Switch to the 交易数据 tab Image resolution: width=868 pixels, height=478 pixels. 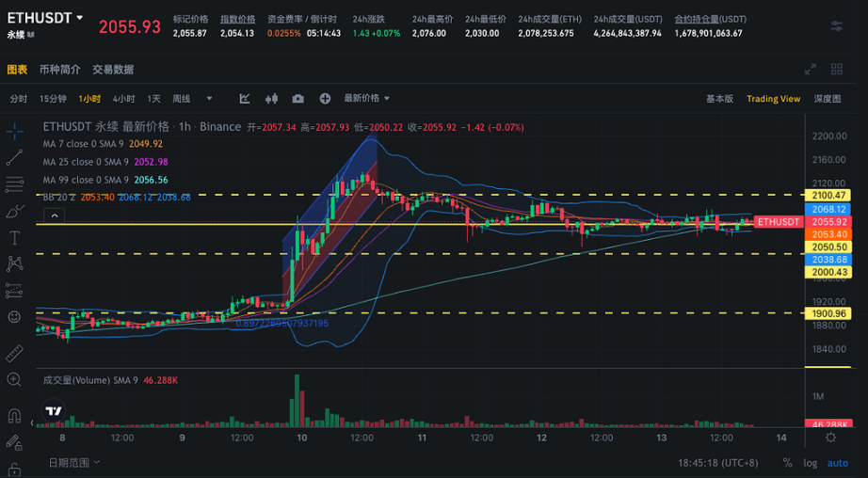coord(113,70)
